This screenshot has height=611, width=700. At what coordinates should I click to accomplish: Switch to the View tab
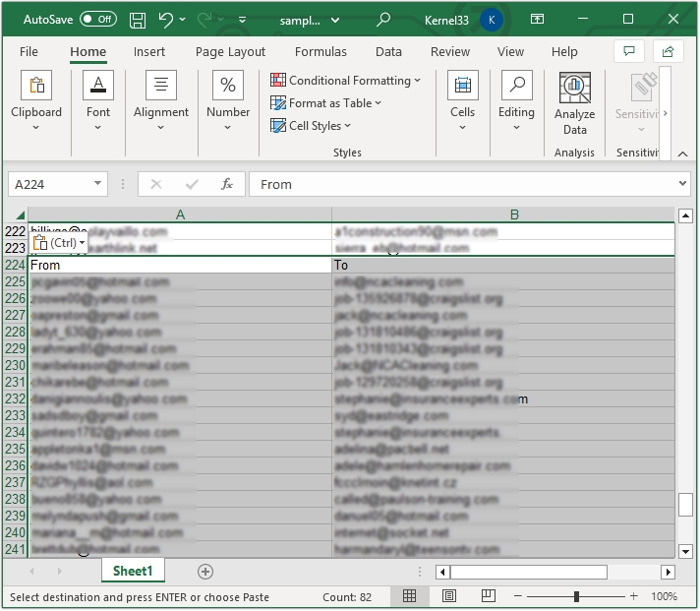[510, 52]
